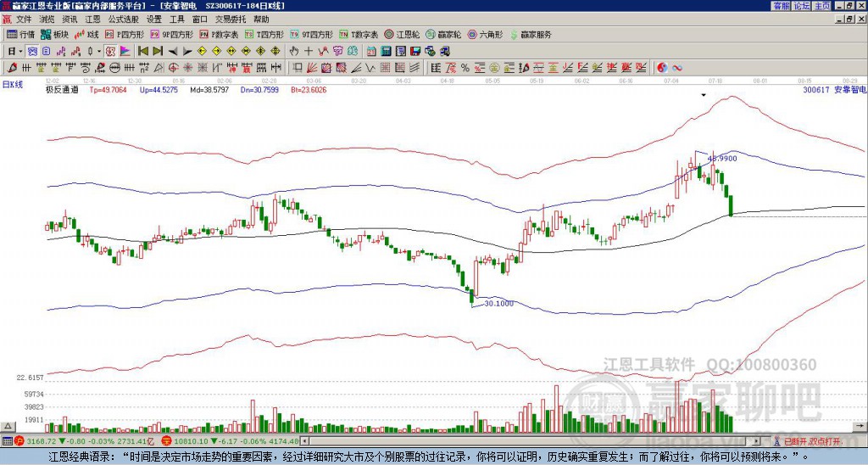
Task: Select the fan lines drawing tool
Action: (311, 68)
